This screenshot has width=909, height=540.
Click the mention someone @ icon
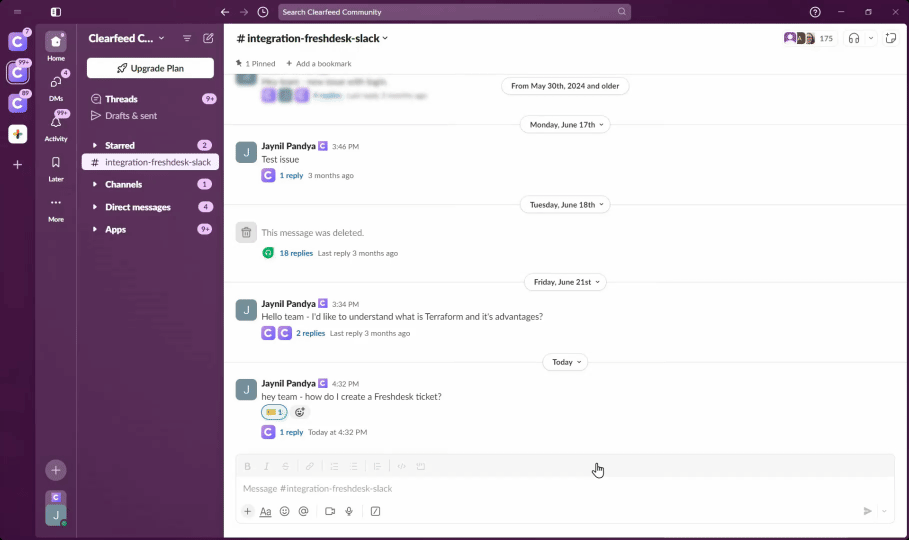(x=303, y=511)
